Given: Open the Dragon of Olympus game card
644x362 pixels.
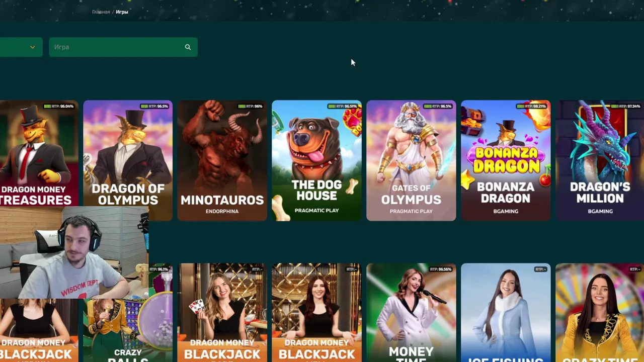Looking at the screenshot, I should 128,160.
